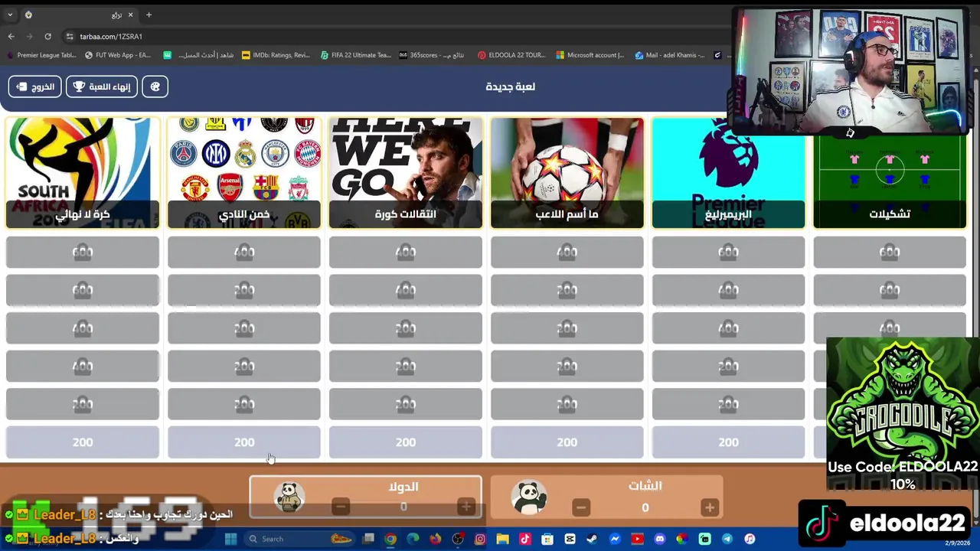Open the ما أسم اللاعب category card
This screenshot has height=551, width=980.
coord(567,173)
